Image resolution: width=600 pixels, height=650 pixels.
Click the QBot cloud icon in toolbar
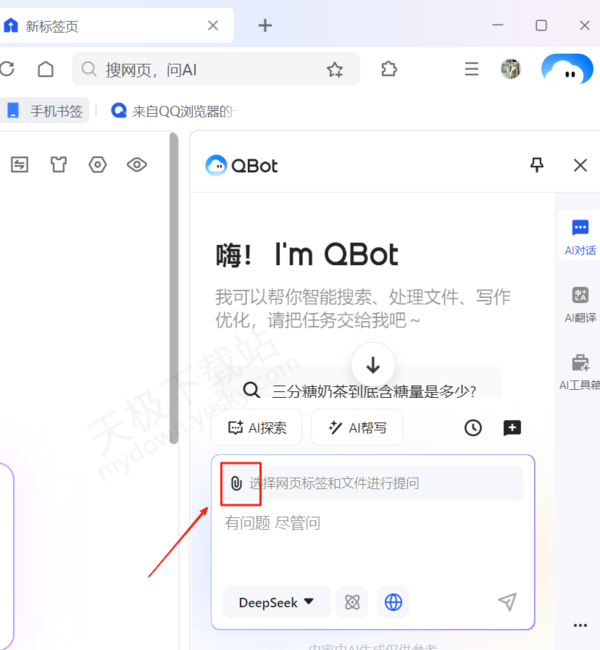click(567, 69)
